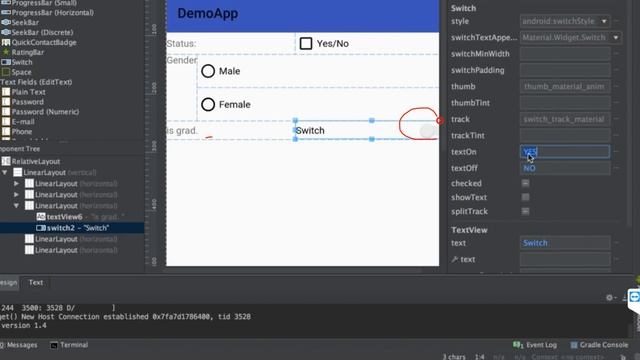This screenshot has height=360, width=640.
Task: Open the Event Log panel
Action: coord(535,345)
